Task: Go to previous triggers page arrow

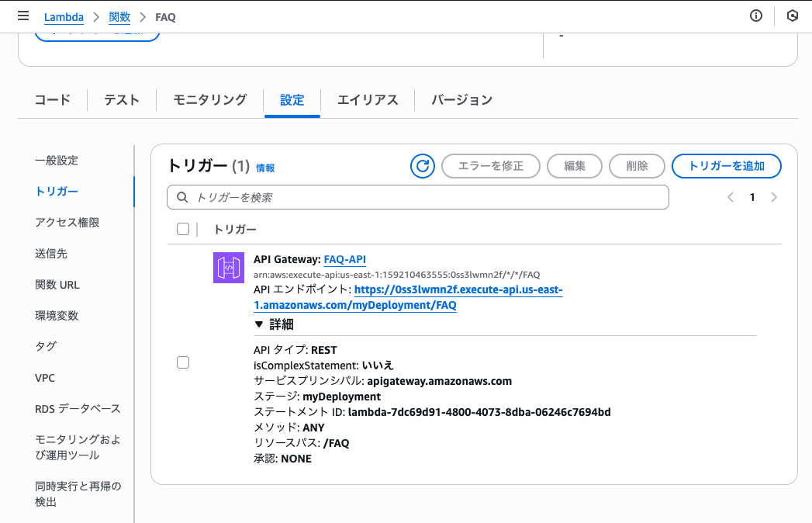Action: pos(730,197)
